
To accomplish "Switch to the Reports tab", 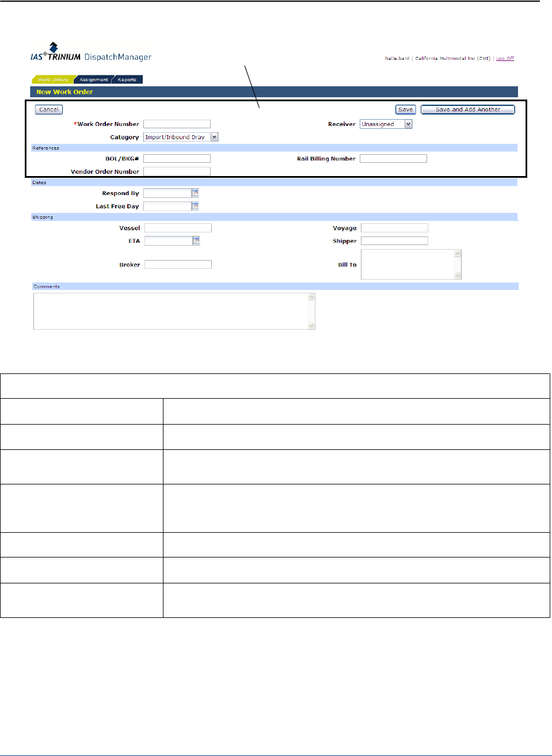I will click(127, 79).
